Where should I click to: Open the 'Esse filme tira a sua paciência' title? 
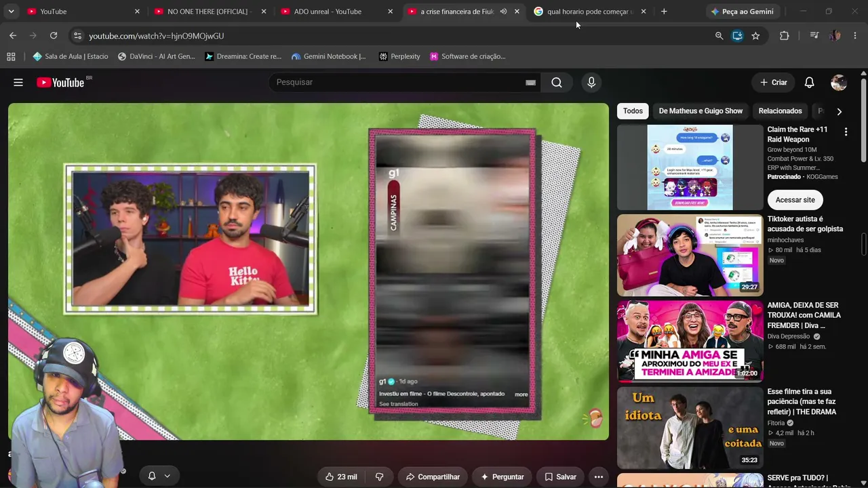(802, 401)
